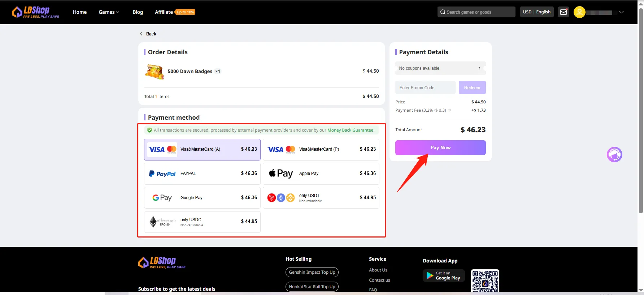Screen dimensions: 644x295
Task: Open About Us footer link
Action: [378, 270]
